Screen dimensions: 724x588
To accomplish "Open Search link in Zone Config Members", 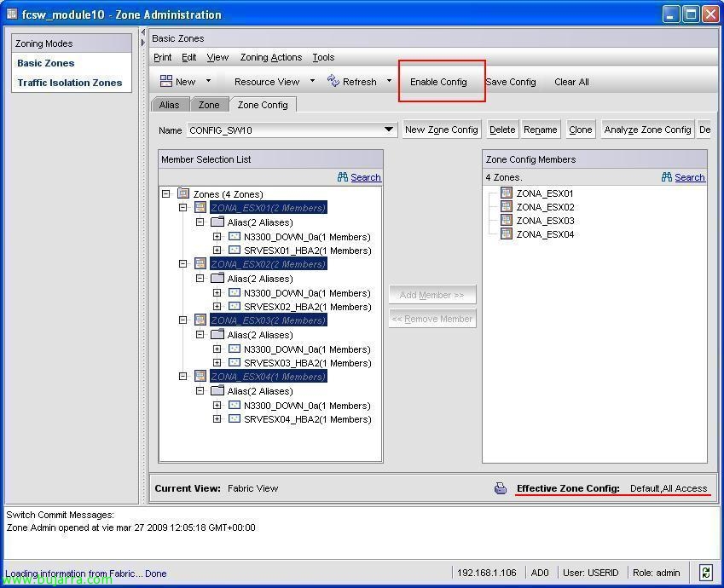I will click(689, 177).
